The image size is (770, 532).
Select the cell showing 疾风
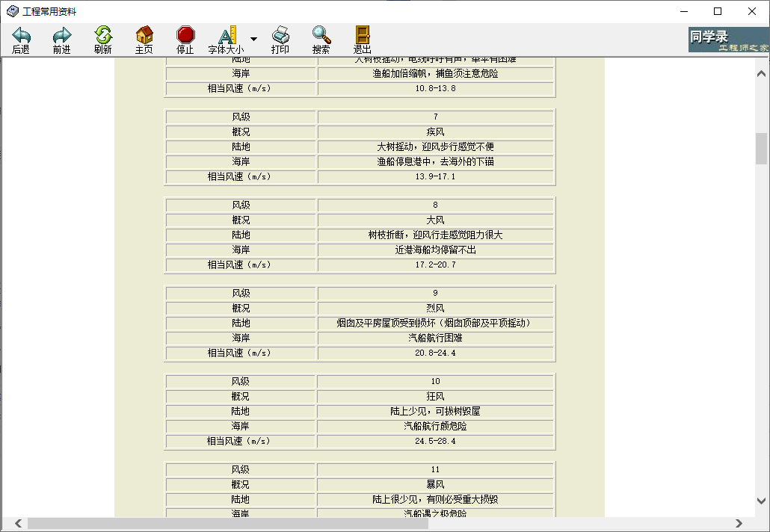pyautogui.click(x=436, y=132)
